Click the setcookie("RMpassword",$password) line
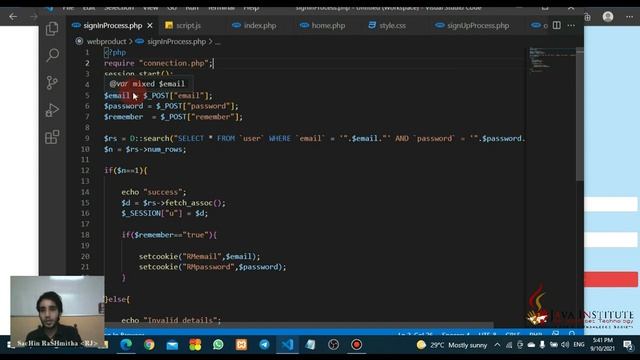640x360 pixels. (x=212, y=267)
